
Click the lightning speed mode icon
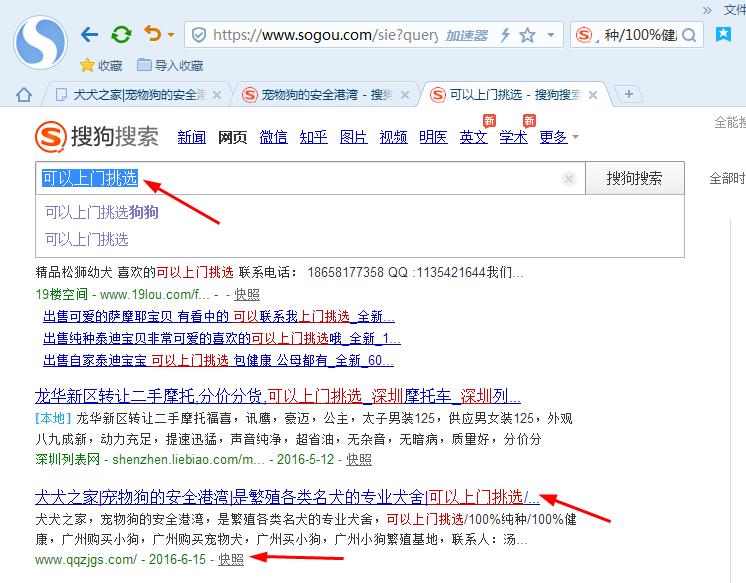(505, 35)
